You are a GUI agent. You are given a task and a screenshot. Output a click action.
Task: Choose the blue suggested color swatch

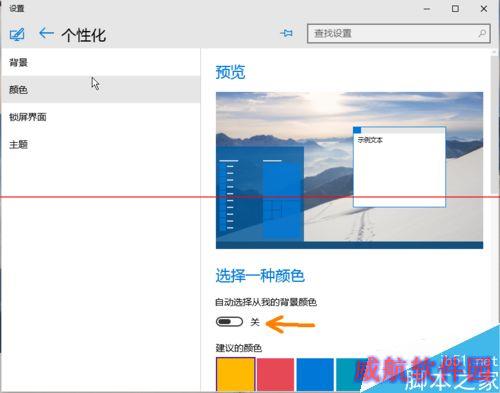315,374
